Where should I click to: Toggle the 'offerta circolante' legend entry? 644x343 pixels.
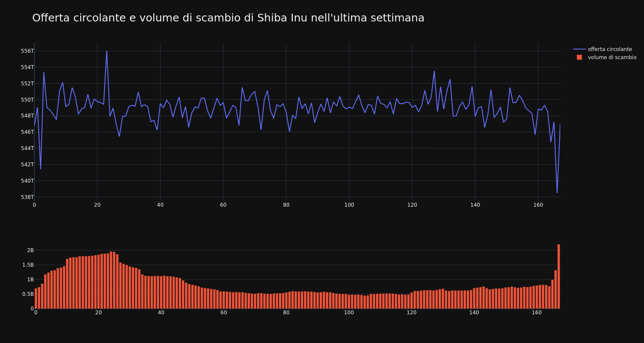coord(605,49)
